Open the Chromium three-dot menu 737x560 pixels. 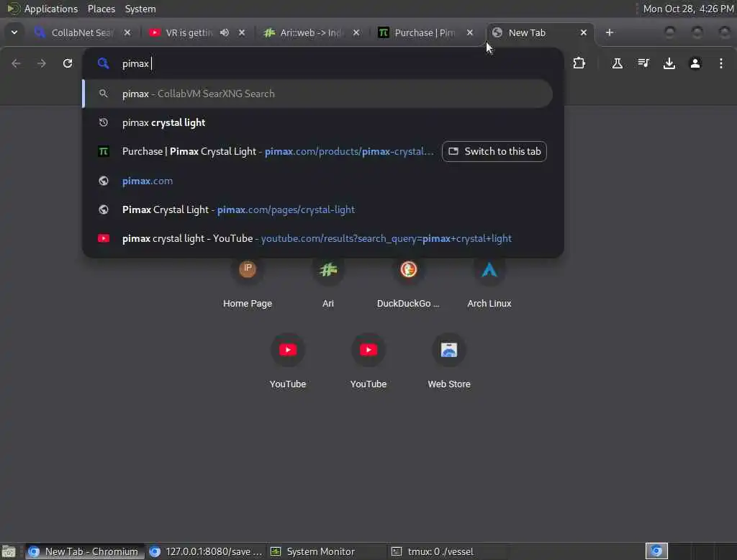pos(721,63)
